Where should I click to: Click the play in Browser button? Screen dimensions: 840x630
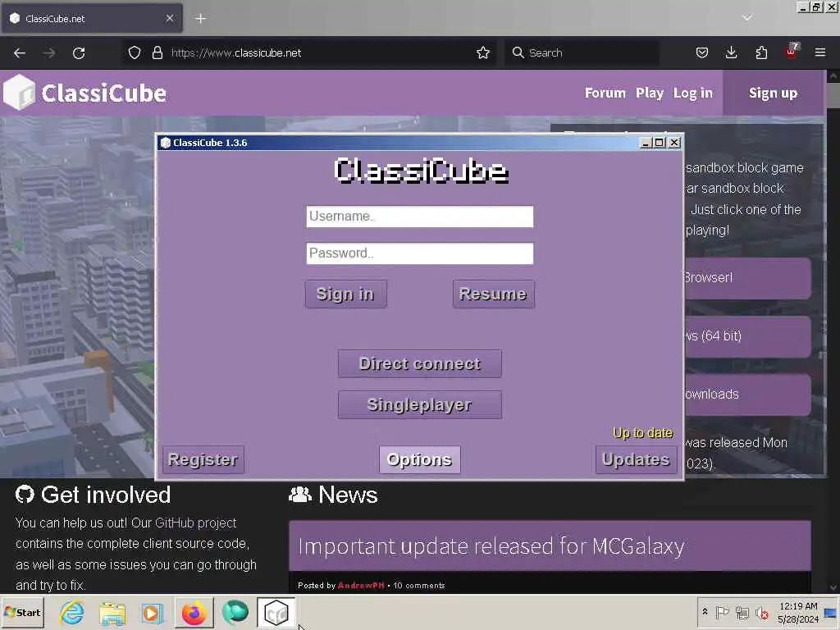point(748,278)
